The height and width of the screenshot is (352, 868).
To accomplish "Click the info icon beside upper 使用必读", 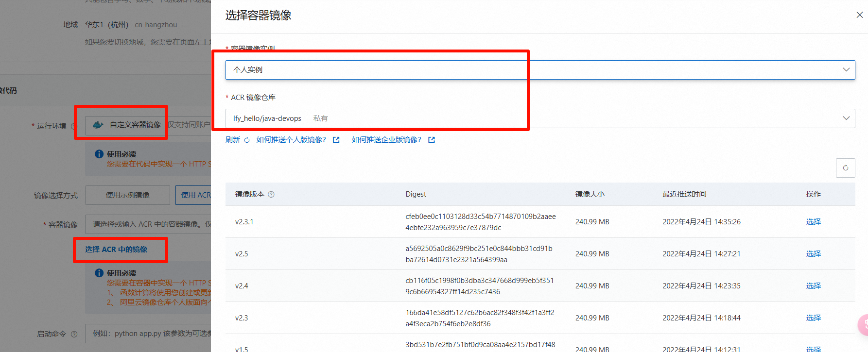I will click(99, 154).
